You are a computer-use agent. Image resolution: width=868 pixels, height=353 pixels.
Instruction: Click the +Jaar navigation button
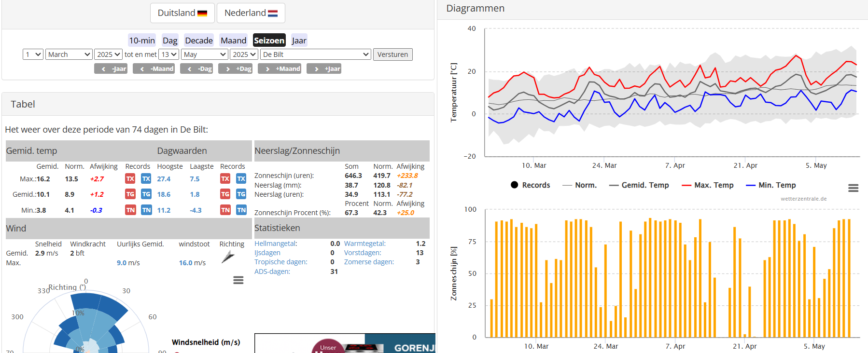click(324, 69)
